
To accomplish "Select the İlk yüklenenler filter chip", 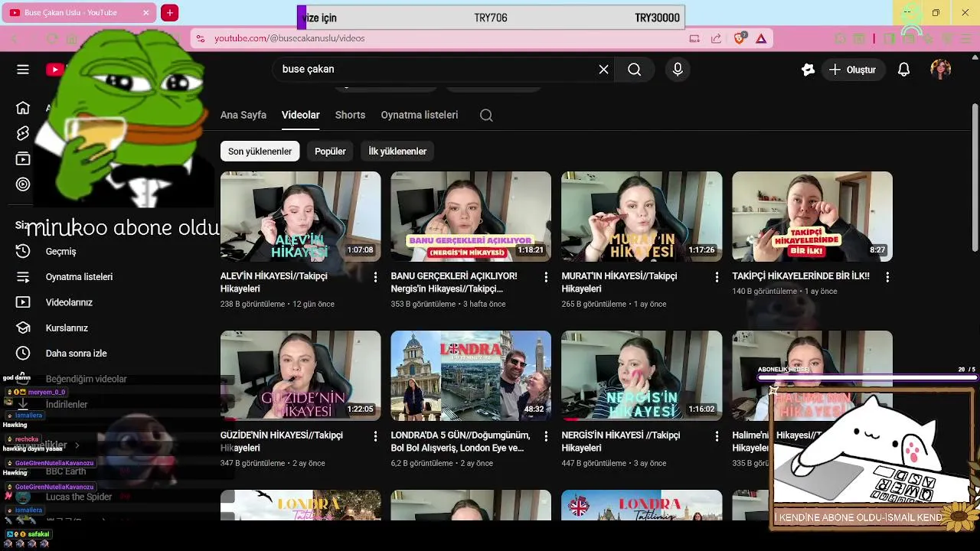I will coord(397,152).
